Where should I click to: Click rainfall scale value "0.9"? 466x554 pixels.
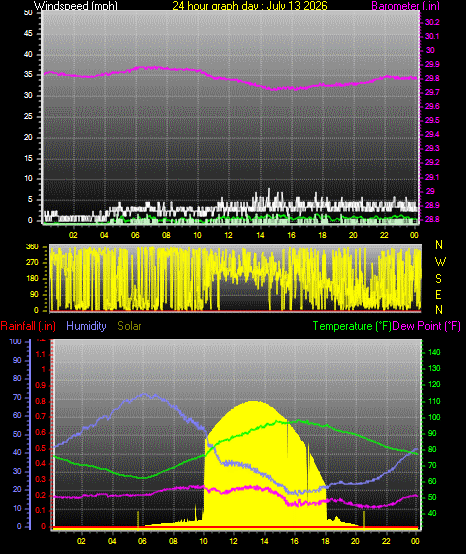(x=41, y=385)
